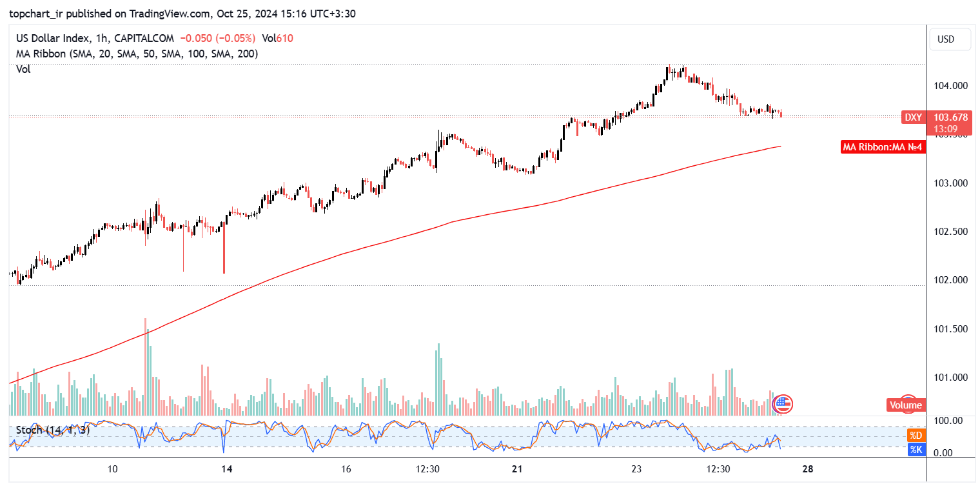
Task: Click the MA Ribbon:MA №4 axis label
Action: tap(883, 147)
